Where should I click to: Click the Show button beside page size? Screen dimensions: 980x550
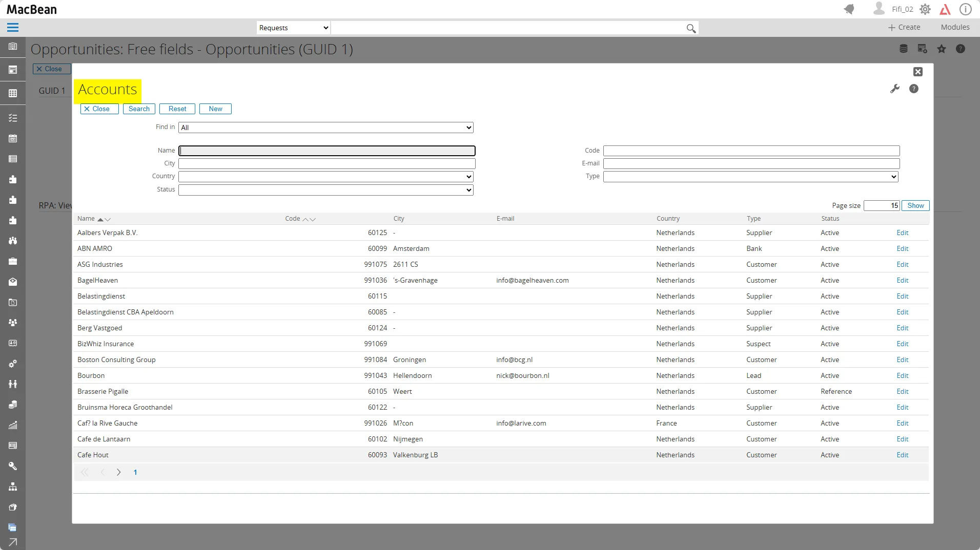[x=915, y=205]
